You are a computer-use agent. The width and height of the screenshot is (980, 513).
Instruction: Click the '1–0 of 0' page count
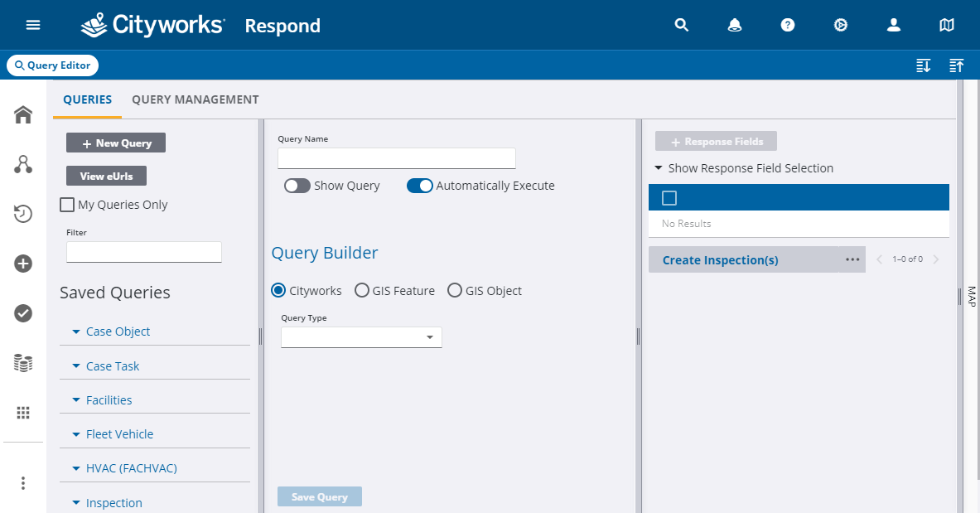(x=907, y=259)
